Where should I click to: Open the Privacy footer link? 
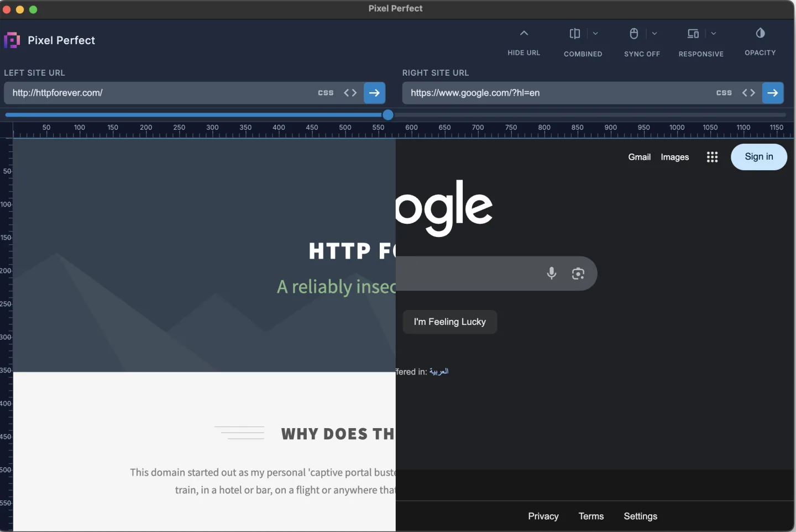point(543,516)
